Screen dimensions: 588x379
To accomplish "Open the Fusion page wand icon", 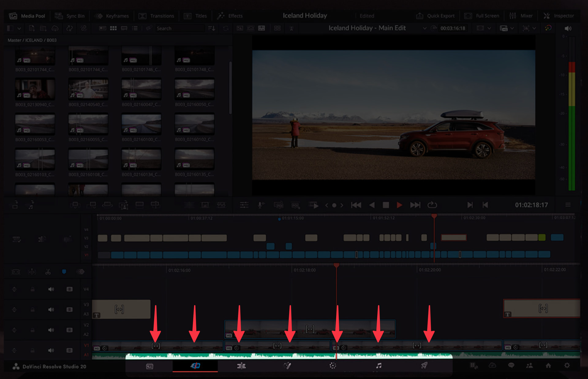I will tap(287, 366).
